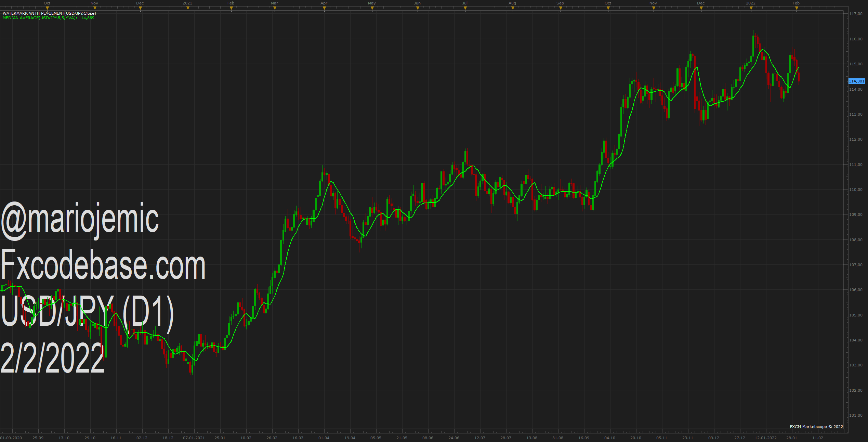Image resolution: width=868 pixels, height=442 pixels.
Task: Select the 29.10 date axis label
Action: click(x=90, y=438)
